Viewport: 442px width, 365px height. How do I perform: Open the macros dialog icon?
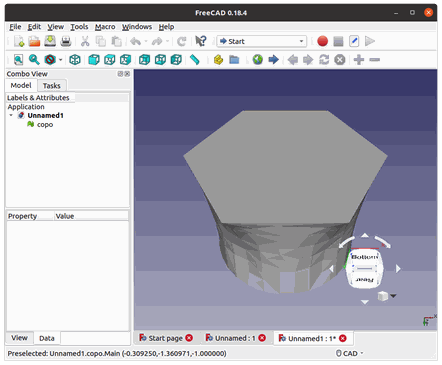pos(354,41)
